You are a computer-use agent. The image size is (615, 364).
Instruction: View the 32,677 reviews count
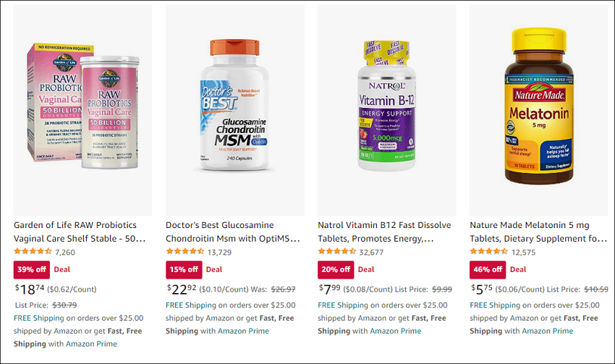point(371,253)
